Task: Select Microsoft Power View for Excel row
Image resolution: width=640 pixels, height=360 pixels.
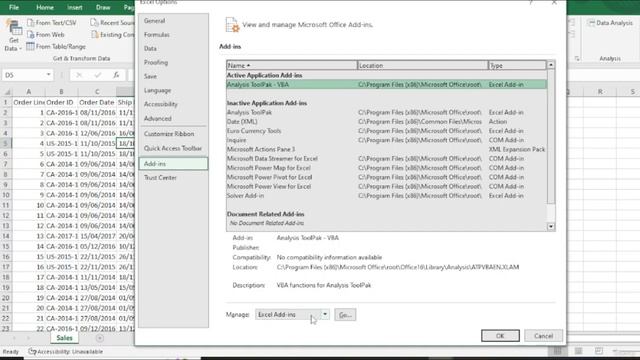Action: point(386,187)
